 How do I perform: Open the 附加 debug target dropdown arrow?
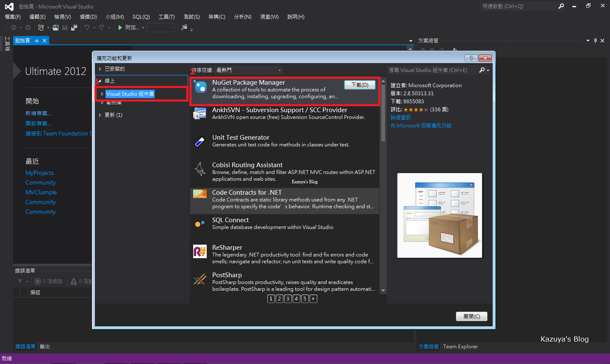click(143, 28)
